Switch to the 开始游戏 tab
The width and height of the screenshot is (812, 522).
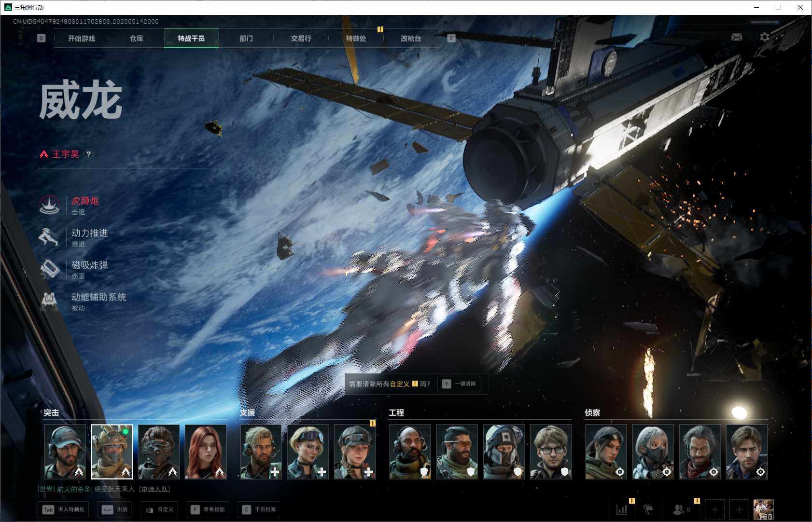82,38
